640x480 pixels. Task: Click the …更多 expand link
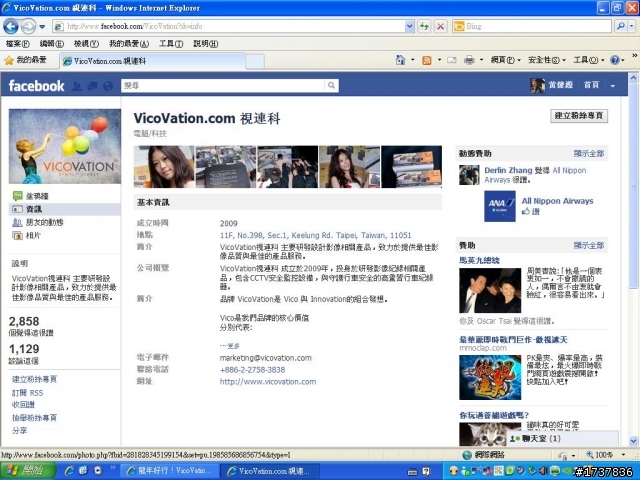pos(230,346)
